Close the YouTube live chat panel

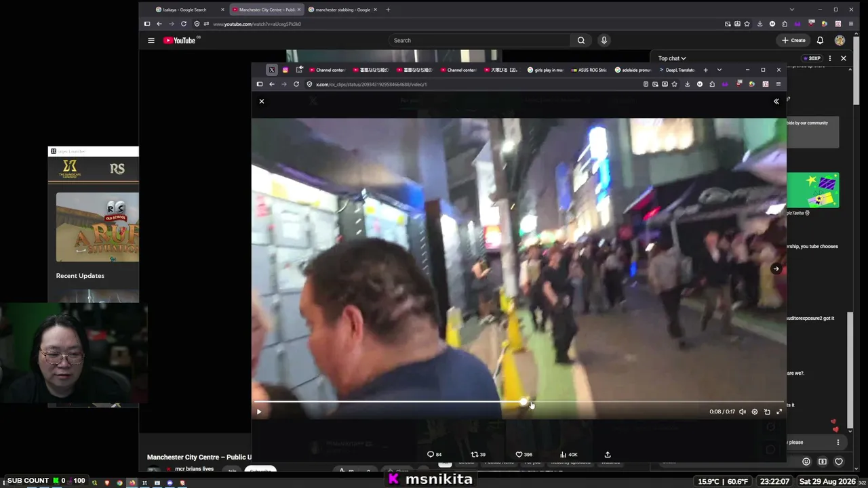point(844,58)
